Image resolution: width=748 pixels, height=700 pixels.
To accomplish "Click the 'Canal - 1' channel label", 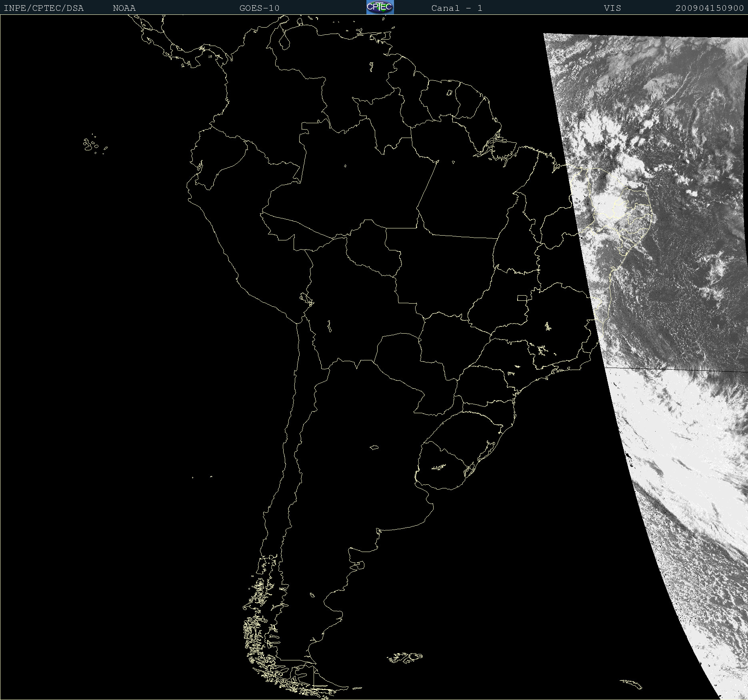I will tap(457, 8).
